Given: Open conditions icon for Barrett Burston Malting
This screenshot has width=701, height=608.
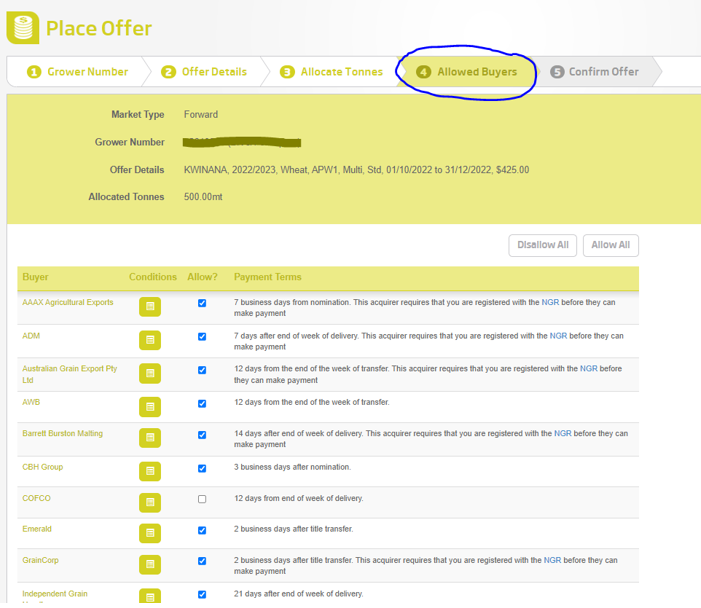Looking at the screenshot, I should coord(150,438).
